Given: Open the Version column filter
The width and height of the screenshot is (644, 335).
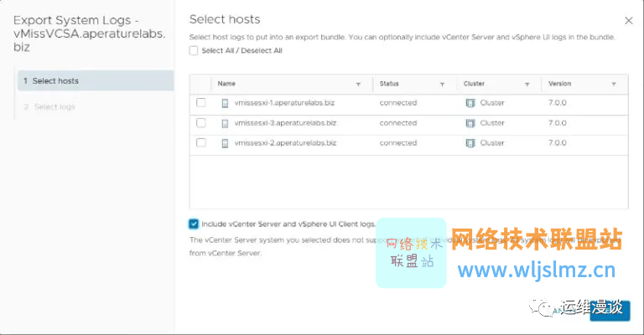Looking at the screenshot, I should pos(614,84).
